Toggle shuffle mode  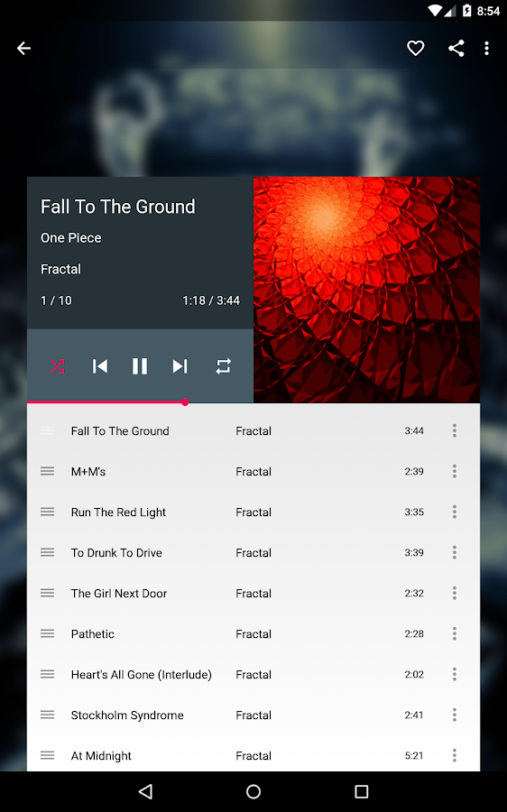tap(57, 366)
